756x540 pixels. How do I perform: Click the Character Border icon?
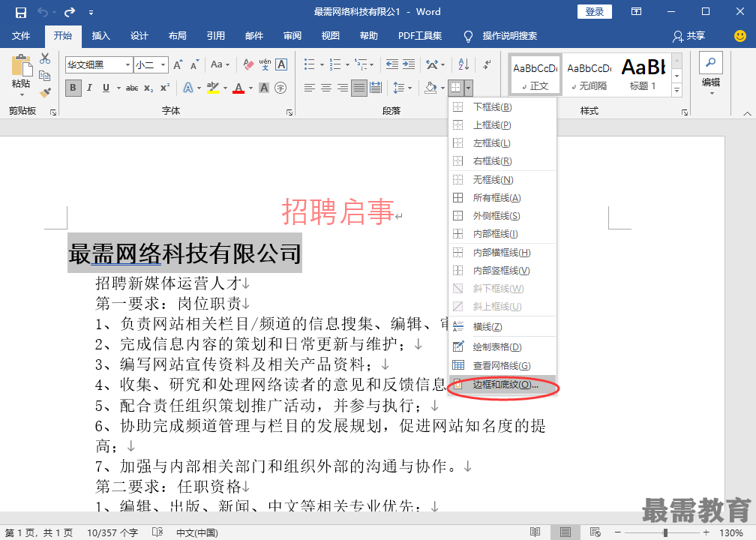[x=281, y=64]
